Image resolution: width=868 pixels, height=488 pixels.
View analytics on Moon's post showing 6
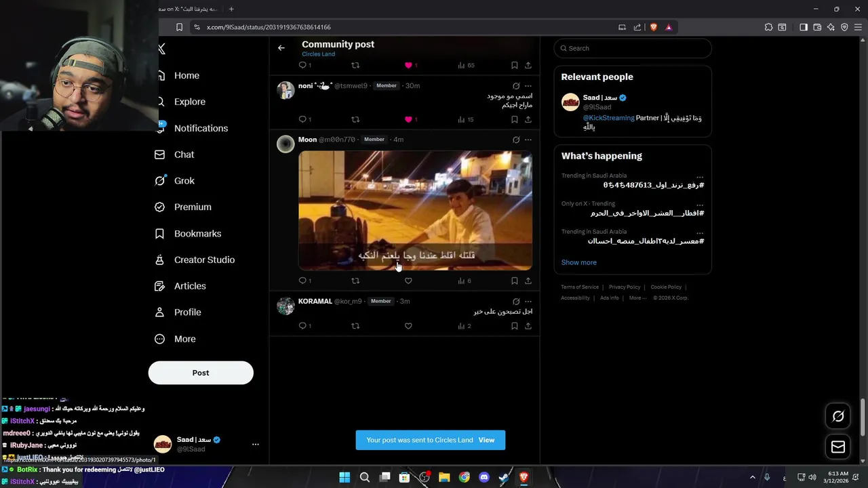(465, 281)
